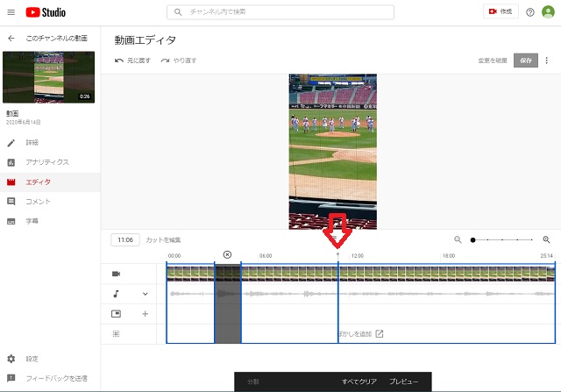Image resolution: width=561 pixels, height=392 pixels.
Task: Open the hamburger navigation menu
Action: [11, 12]
